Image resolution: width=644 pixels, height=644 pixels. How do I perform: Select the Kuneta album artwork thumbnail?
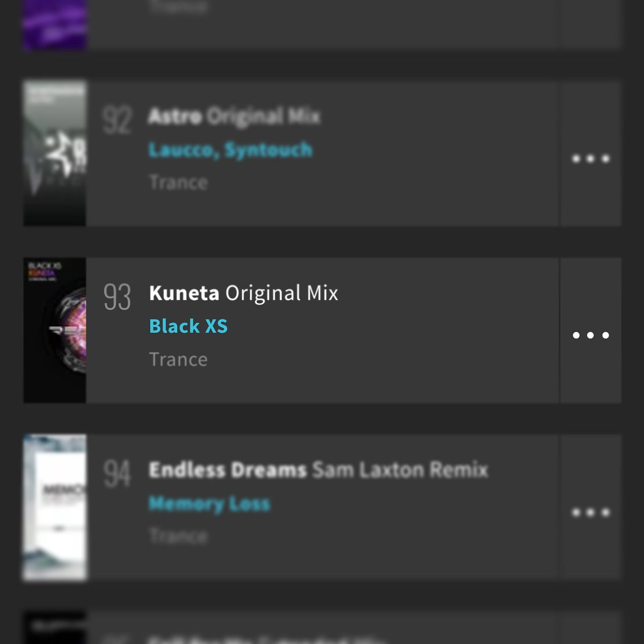[x=55, y=331]
